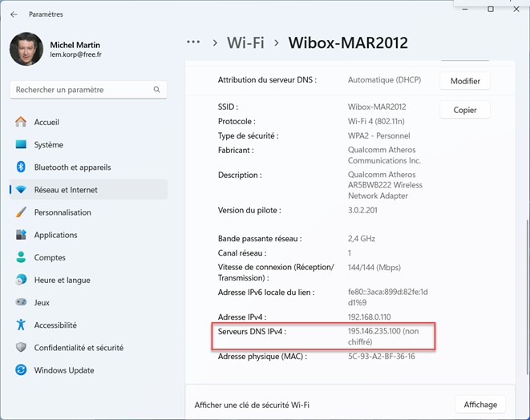This screenshot has width=530, height=420.
Task: Select the Comptes person icon
Action: [x=21, y=258]
